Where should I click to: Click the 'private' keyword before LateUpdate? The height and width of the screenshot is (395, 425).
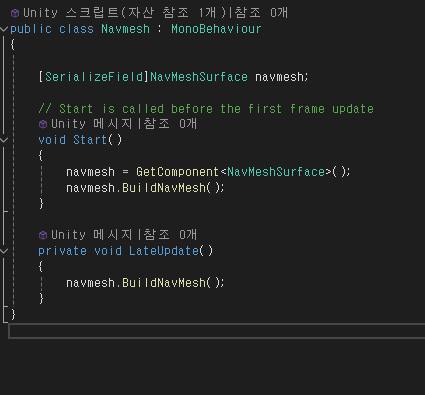point(62,251)
